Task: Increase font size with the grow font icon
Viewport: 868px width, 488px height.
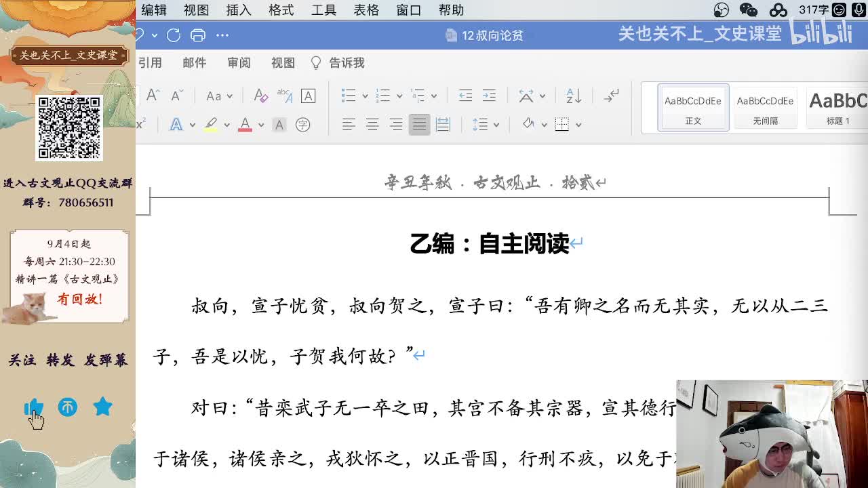Action: (x=153, y=96)
